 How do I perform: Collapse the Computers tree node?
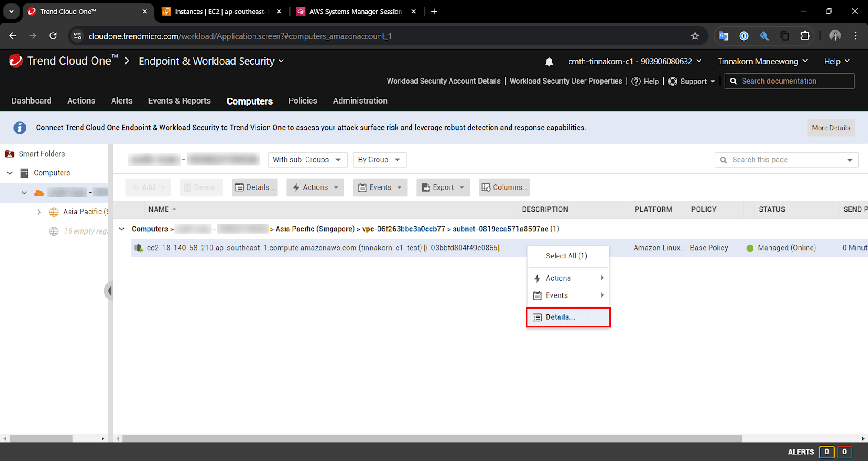[10, 173]
